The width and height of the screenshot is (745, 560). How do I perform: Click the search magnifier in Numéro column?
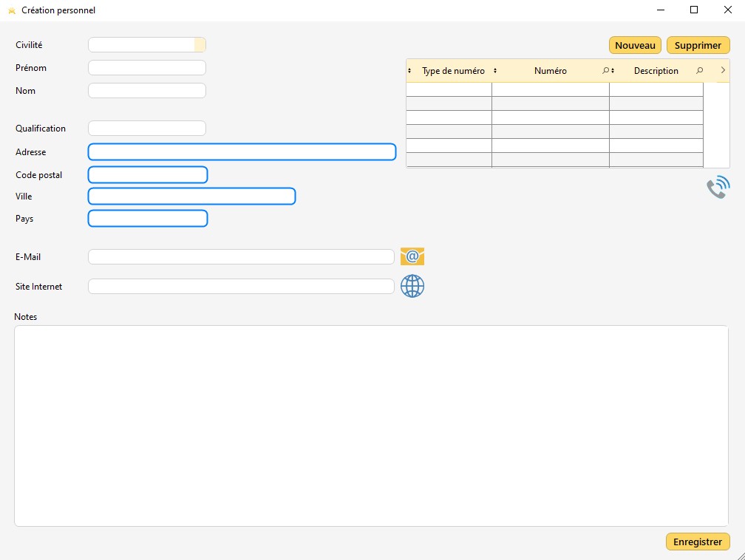point(605,71)
